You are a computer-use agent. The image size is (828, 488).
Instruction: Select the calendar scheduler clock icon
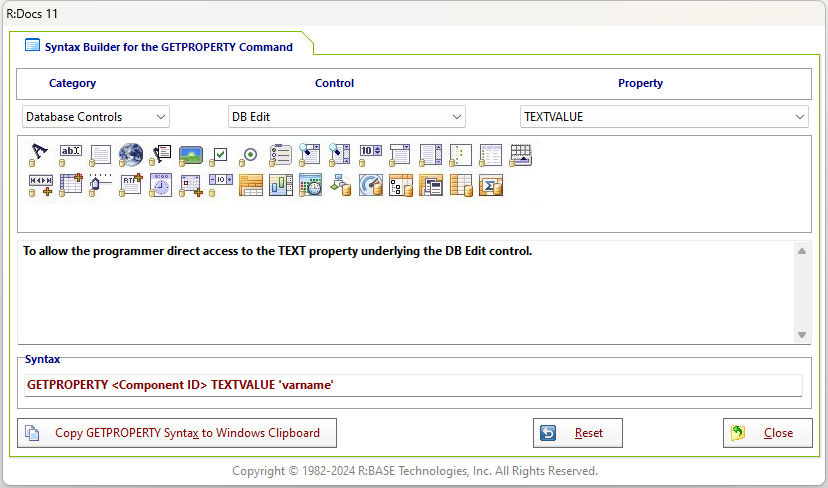point(310,185)
